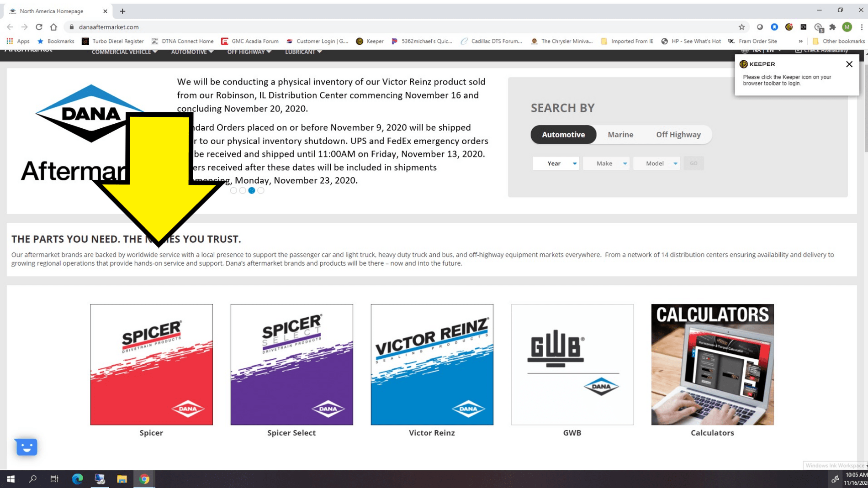Expand Off Highway navigation menu
The height and width of the screenshot is (488, 868).
point(249,52)
